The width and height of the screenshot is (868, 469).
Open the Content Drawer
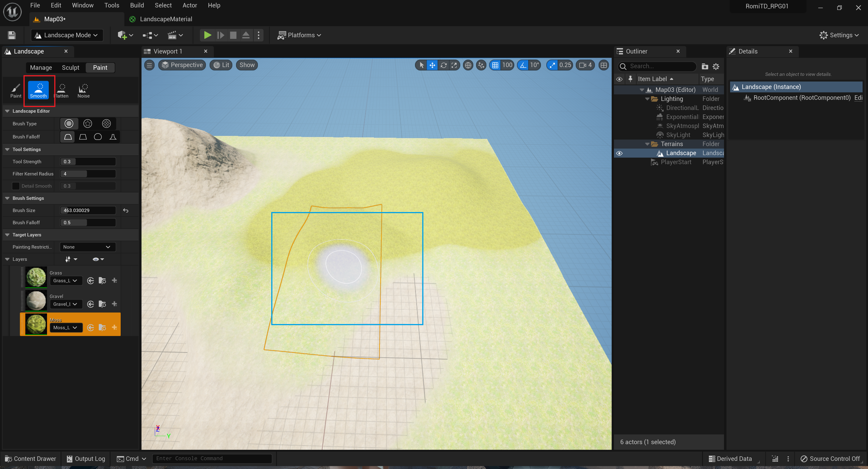tap(31, 459)
